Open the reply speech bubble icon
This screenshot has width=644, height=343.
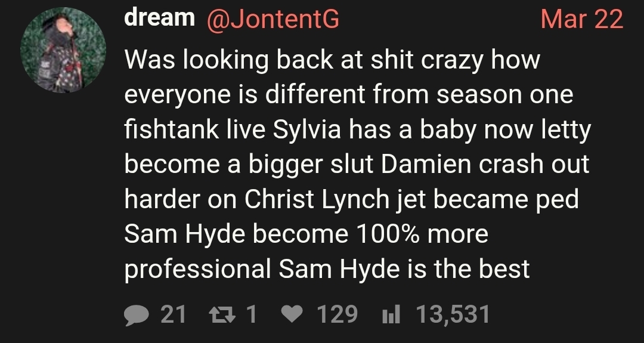[x=137, y=316]
